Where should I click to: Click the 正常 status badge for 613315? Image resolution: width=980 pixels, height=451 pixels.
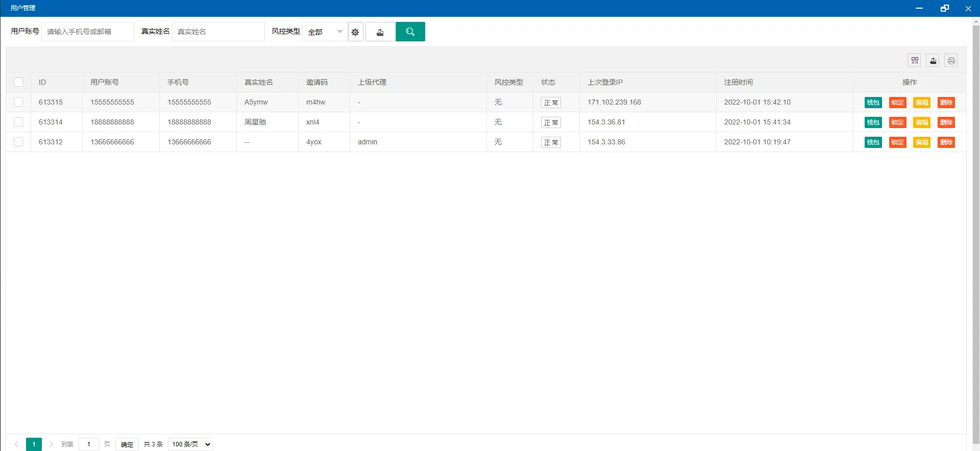point(551,103)
